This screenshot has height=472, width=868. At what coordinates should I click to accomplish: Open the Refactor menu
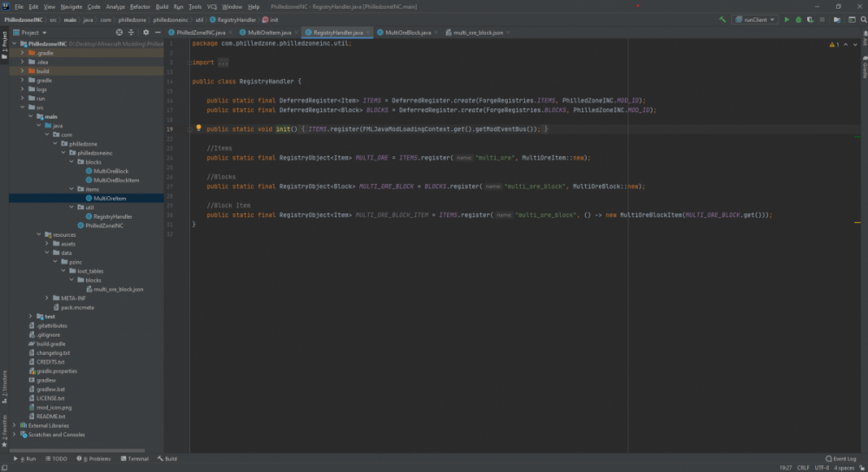[140, 7]
